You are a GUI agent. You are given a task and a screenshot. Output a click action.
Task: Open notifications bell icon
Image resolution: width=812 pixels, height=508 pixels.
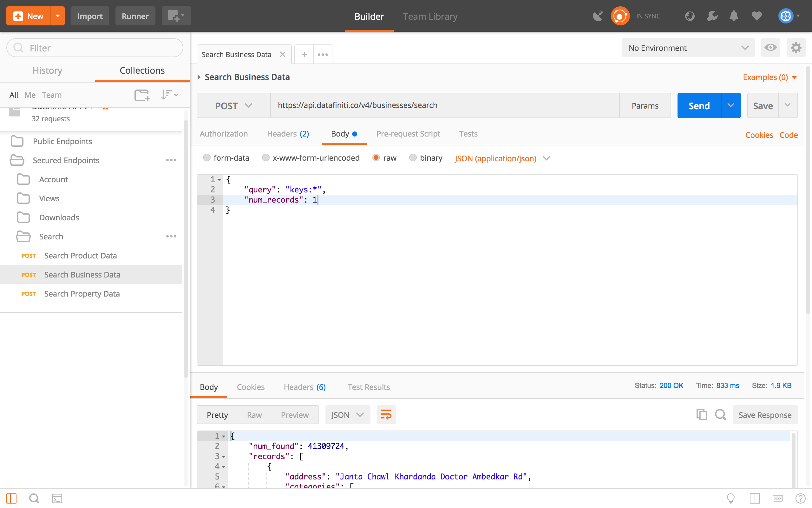point(734,16)
